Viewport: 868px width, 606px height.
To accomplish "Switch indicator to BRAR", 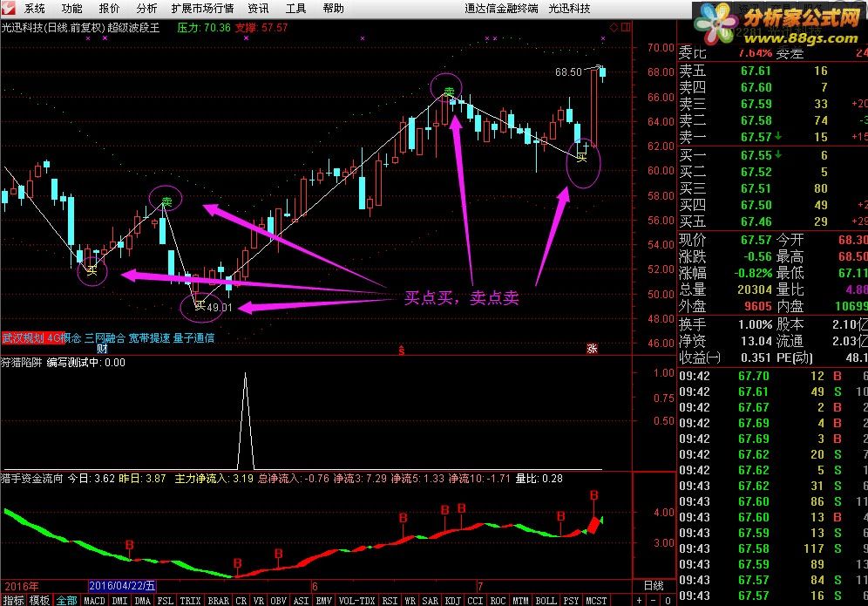I will click(218, 601).
